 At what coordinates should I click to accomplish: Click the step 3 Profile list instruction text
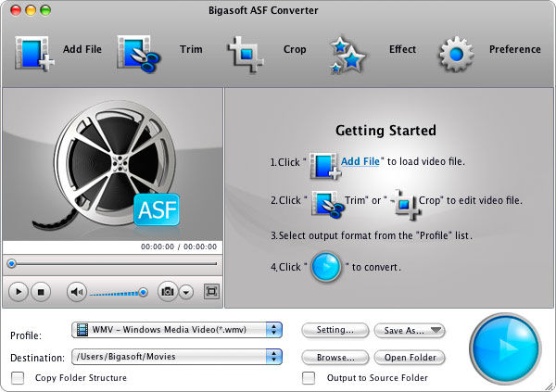point(372,235)
